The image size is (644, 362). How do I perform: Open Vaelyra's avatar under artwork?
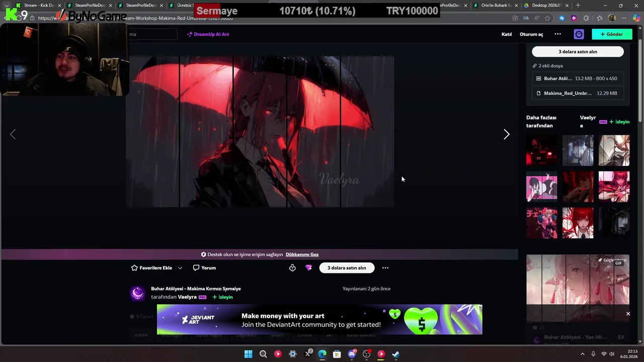(138, 293)
